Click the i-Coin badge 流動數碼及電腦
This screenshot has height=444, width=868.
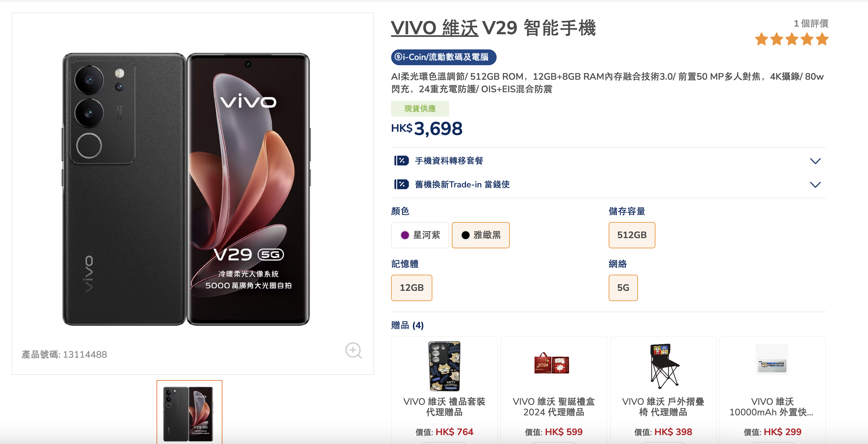click(x=444, y=57)
